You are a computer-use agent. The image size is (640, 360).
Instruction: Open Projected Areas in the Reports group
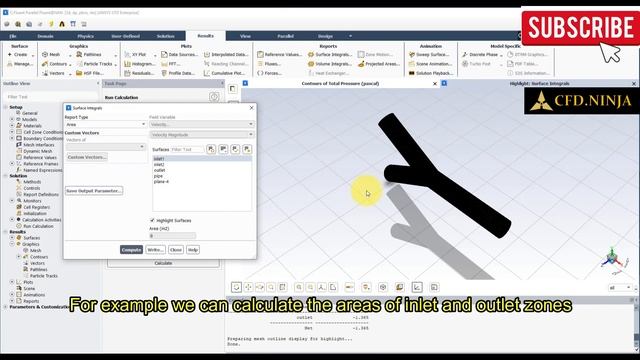tap(379, 64)
